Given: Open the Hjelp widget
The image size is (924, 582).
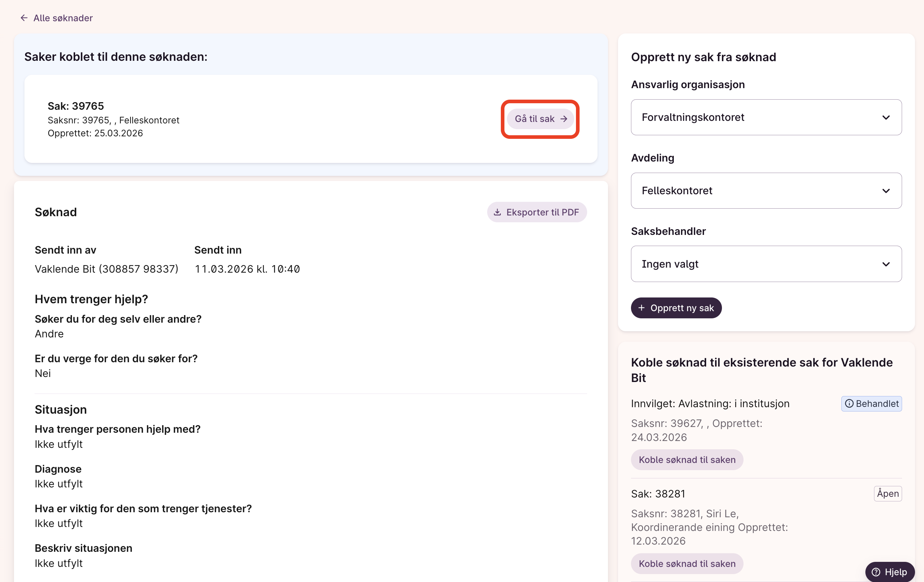Looking at the screenshot, I should point(890,572).
